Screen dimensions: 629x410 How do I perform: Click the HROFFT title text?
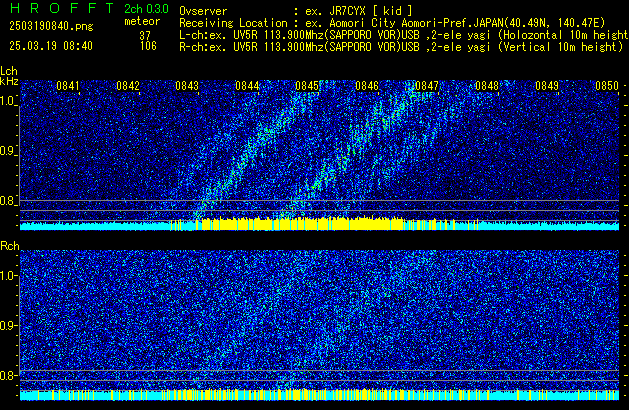[x=62, y=8]
